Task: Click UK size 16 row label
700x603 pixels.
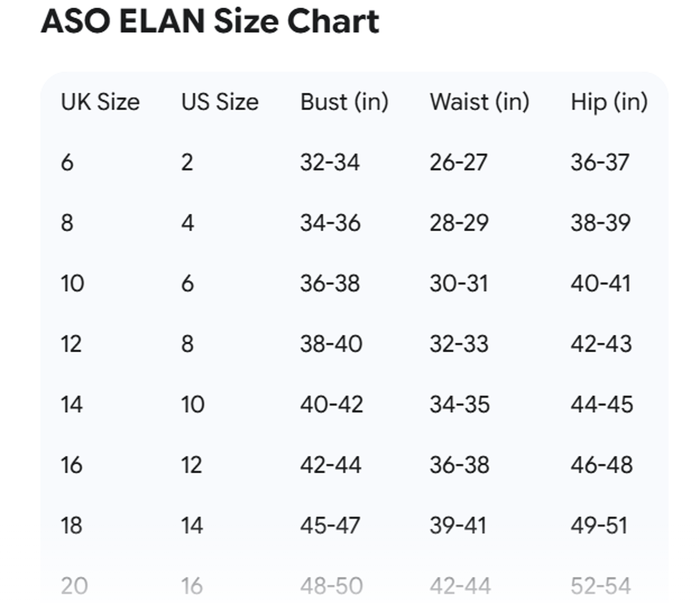Action: tap(71, 465)
